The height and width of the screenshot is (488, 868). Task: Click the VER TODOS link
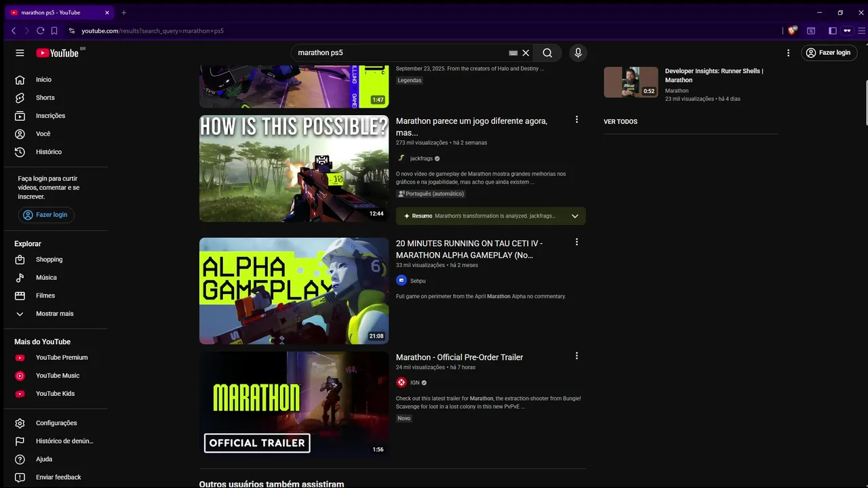[x=620, y=122]
